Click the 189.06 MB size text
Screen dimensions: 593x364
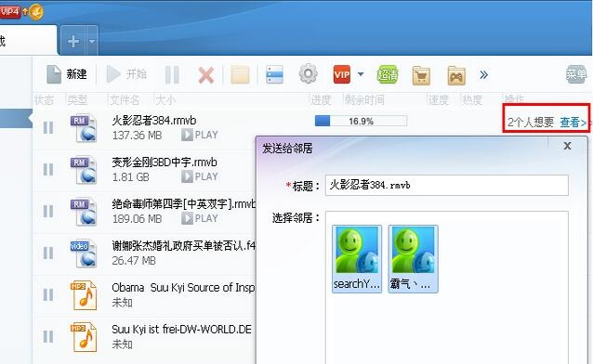(137, 219)
